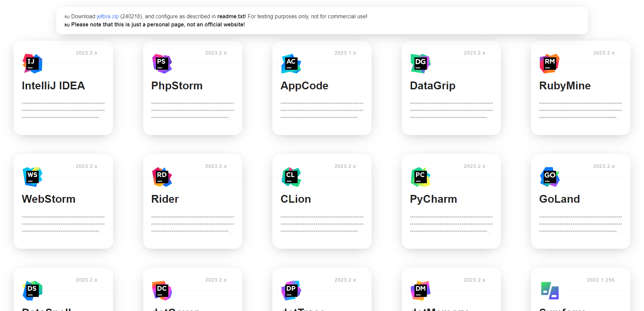Click the IntelliJ IDEA logo icon

point(32,64)
